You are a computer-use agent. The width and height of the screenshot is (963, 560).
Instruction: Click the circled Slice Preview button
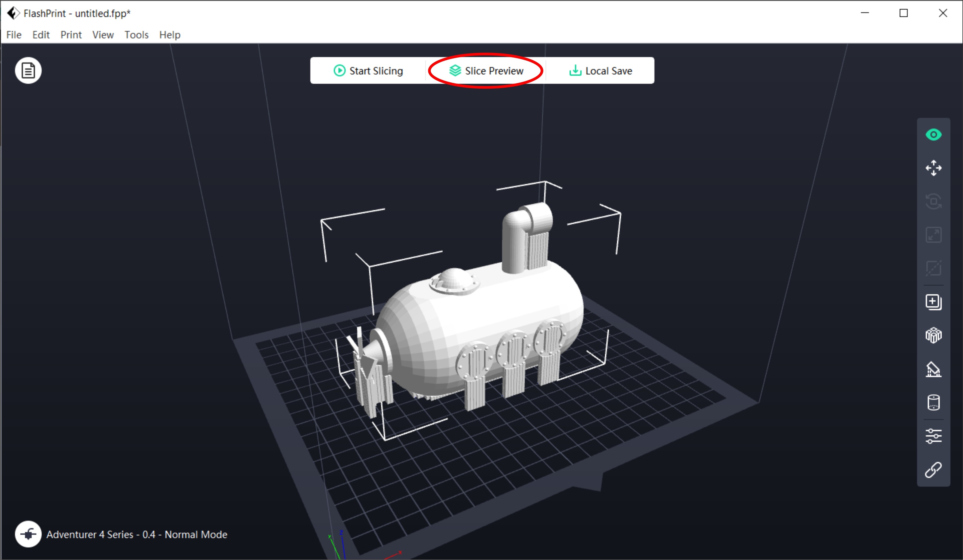coord(486,71)
